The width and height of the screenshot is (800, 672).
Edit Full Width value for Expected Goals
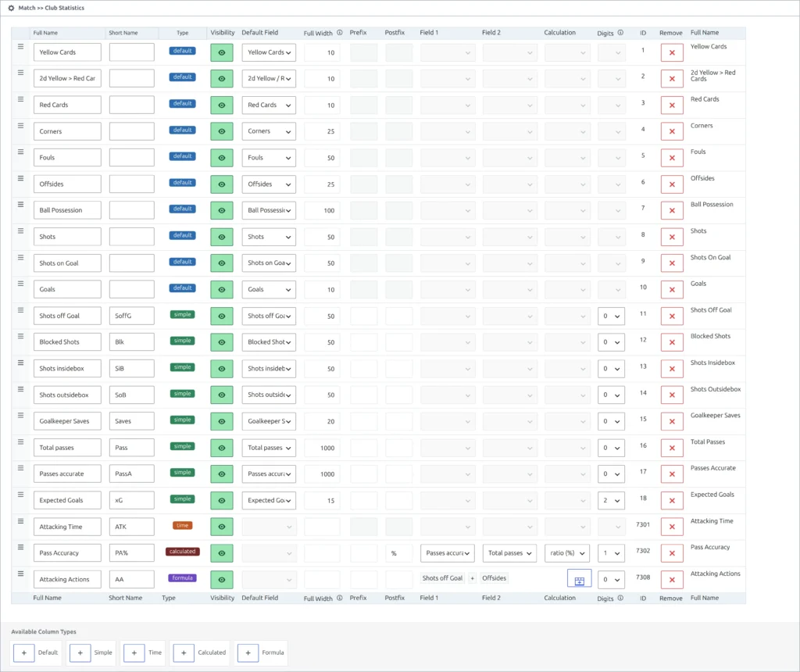coord(322,501)
